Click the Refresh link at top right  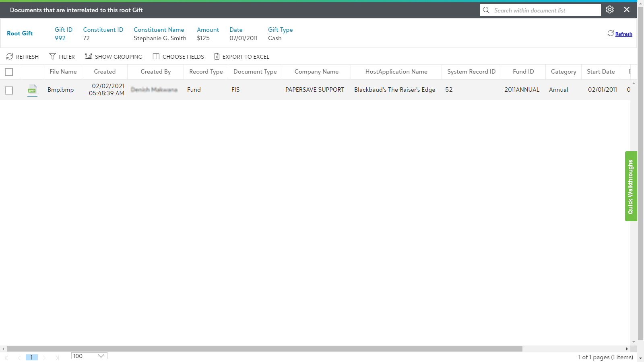coord(623,34)
